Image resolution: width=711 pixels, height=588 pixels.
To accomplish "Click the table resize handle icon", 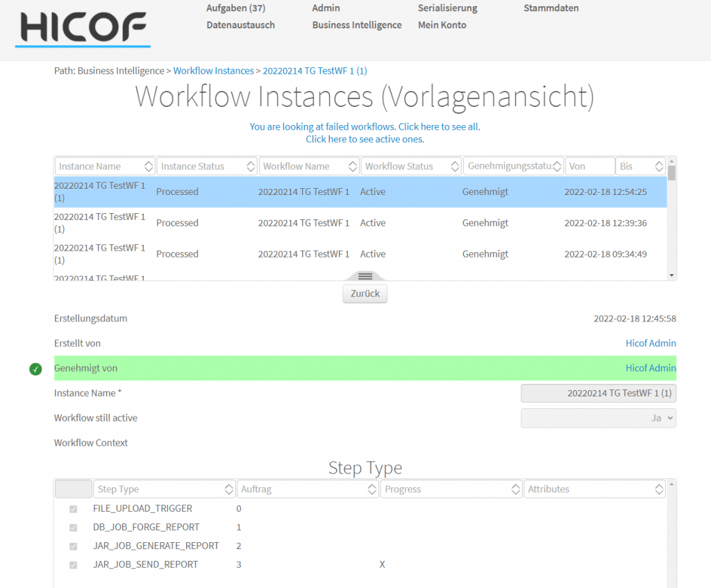I will pos(365,276).
